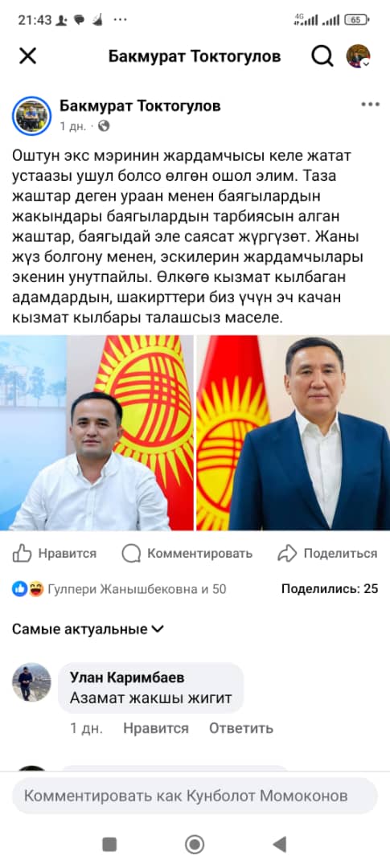
Task: Open globe public-audience icon under author name
Action: point(104,126)
